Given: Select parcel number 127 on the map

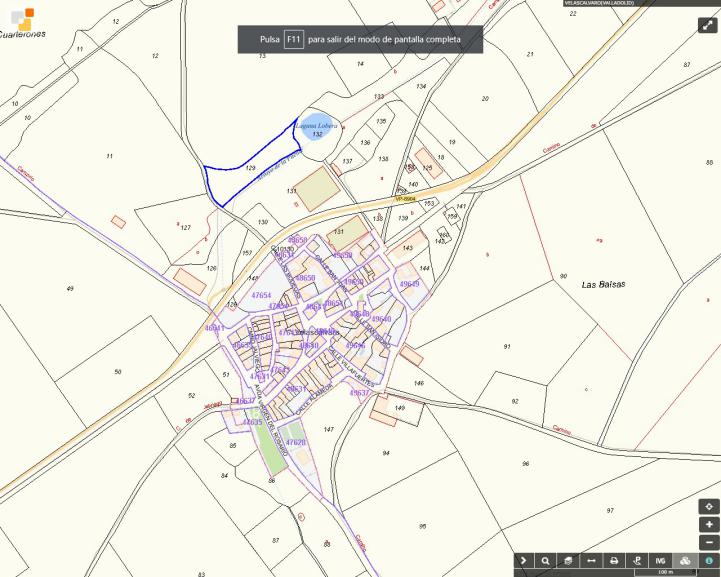Looking at the screenshot, I should [185, 228].
